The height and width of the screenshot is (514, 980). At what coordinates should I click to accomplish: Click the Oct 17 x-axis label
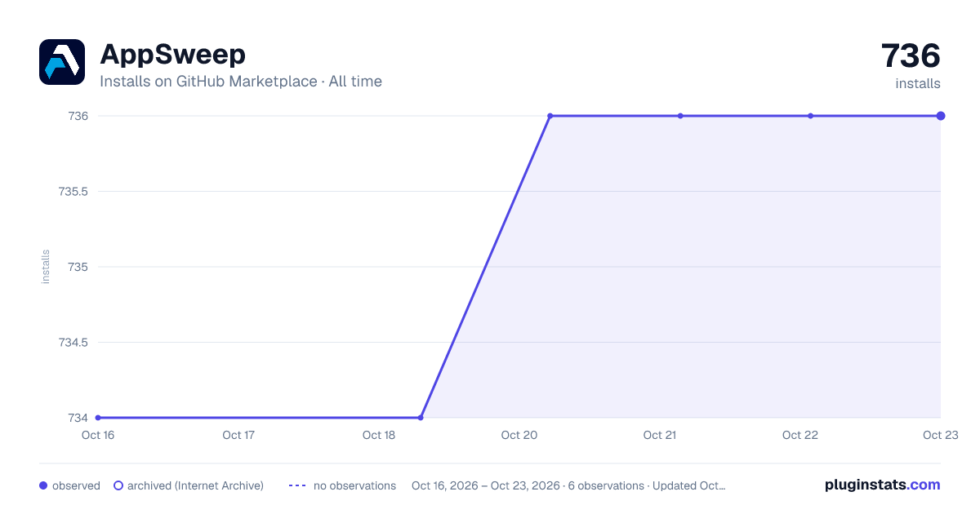[238, 435]
